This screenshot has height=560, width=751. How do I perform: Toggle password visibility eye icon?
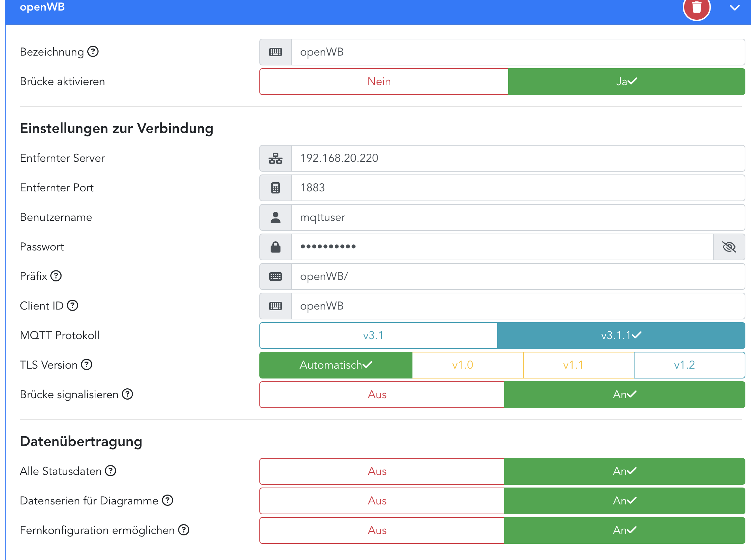tap(729, 247)
